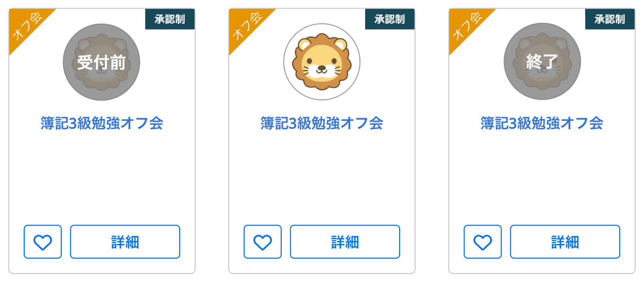Click the 承認制 badge on the third card
Viewport: 644px width, 283px height.
tap(610, 19)
